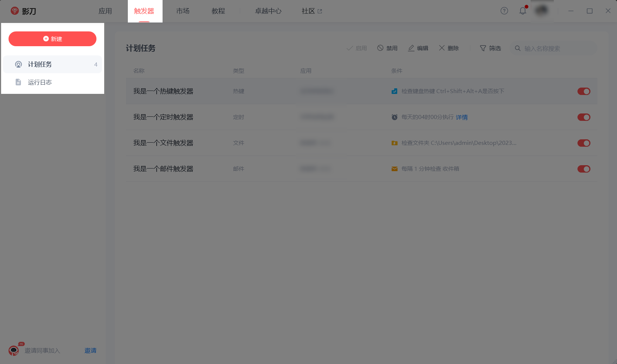Click the red 新建 button

tap(52, 39)
